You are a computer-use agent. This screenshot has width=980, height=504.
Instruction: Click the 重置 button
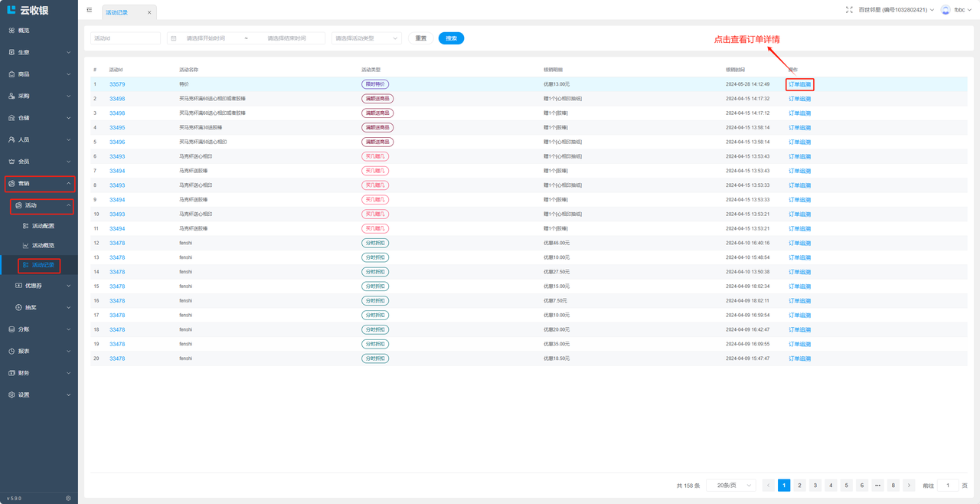420,38
